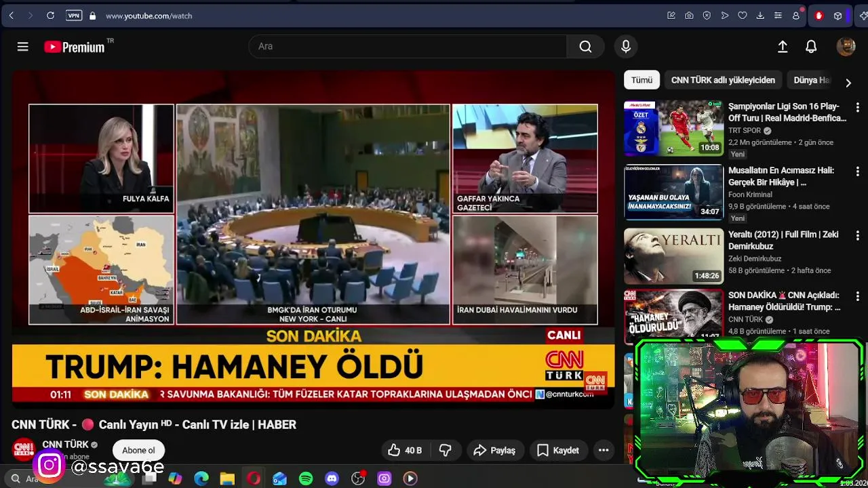Switch to Opera in the taskbar
Image resolution: width=868 pixels, height=488 pixels.
(x=254, y=479)
